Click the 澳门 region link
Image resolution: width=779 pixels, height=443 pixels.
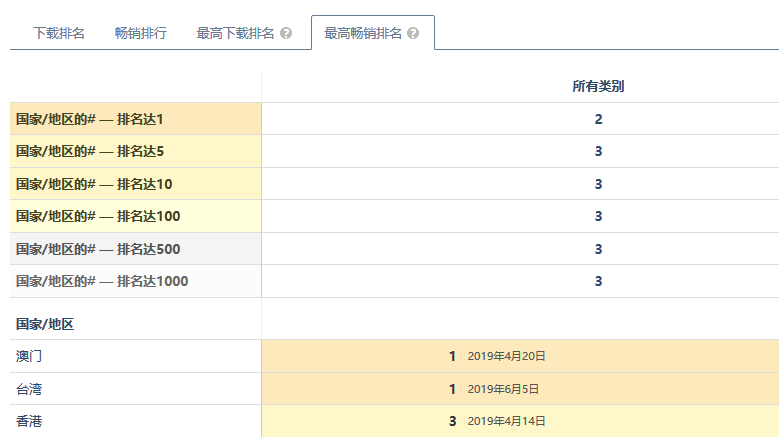[x=29, y=356]
